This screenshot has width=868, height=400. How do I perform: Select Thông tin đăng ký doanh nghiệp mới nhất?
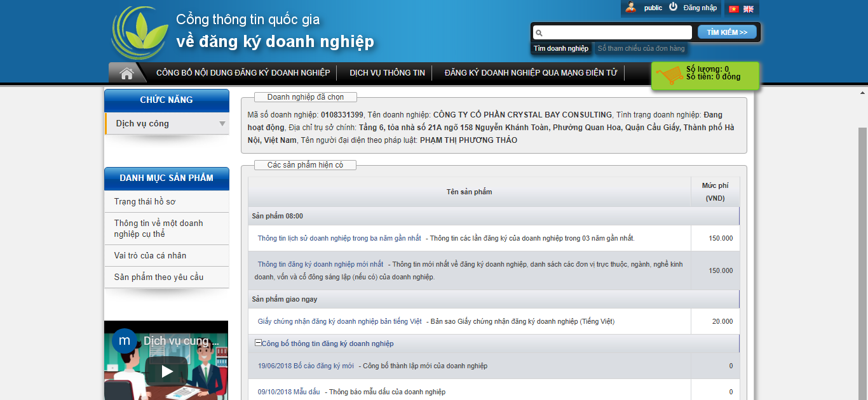click(x=320, y=264)
